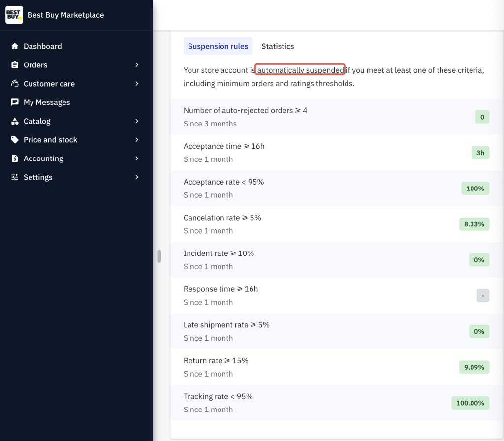Screen dimensions: 504x441
Task: Expand the Customer care chevron
Action: coord(137,84)
